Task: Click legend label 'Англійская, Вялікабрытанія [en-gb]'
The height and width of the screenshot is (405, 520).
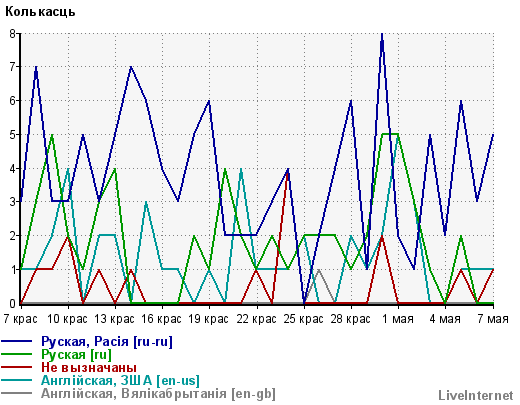Action: [158, 393]
